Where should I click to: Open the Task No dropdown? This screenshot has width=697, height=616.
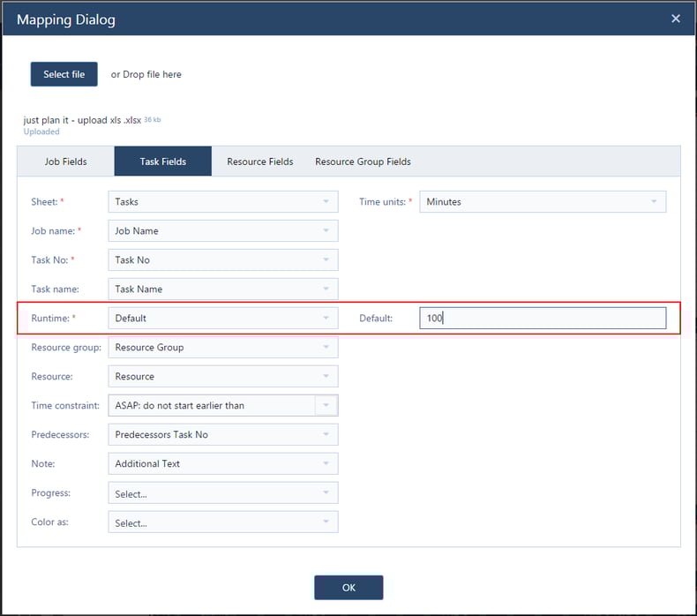click(x=222, y=260)
